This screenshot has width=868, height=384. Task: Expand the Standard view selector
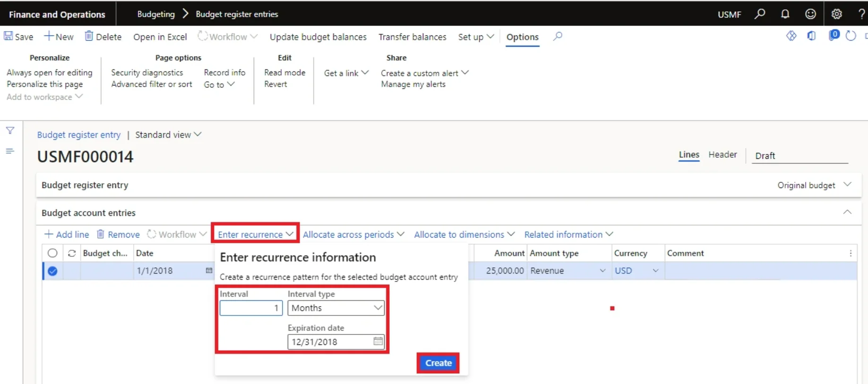(x=168, y=135)
